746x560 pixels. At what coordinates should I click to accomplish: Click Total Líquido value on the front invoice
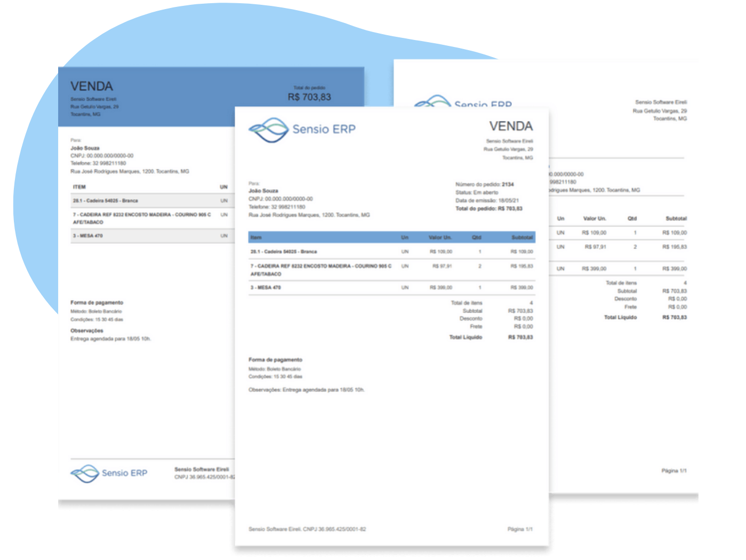[520, 337]
